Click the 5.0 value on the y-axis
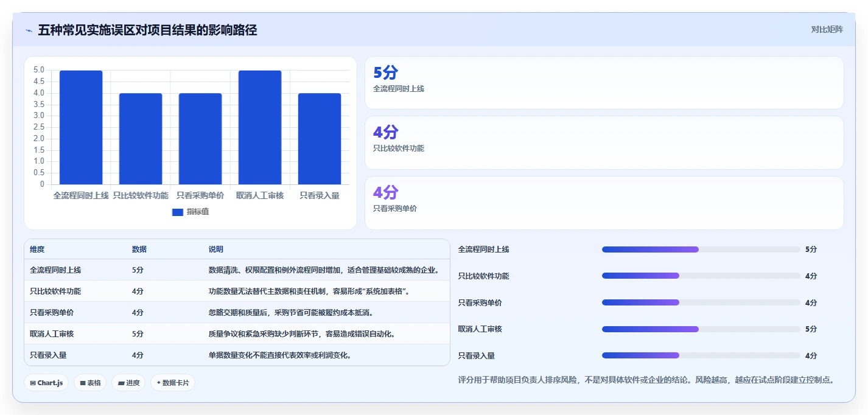The image size is (868, 415). pyautogui.click(x=38, y=70)
